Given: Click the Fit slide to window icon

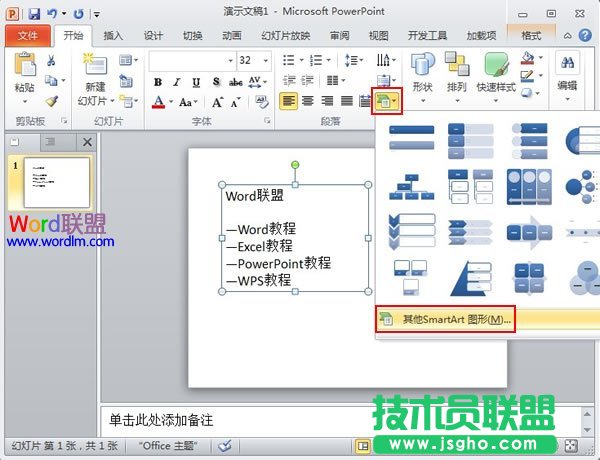Looking at the screenshot, I should point(571,445).
